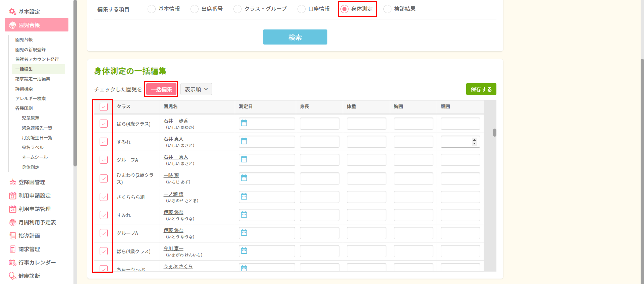Viewport: 644px width, 284px height.
Task: Click the 園児台帳 child face icon
Action: pyautogui.click(x=12, y=25)
